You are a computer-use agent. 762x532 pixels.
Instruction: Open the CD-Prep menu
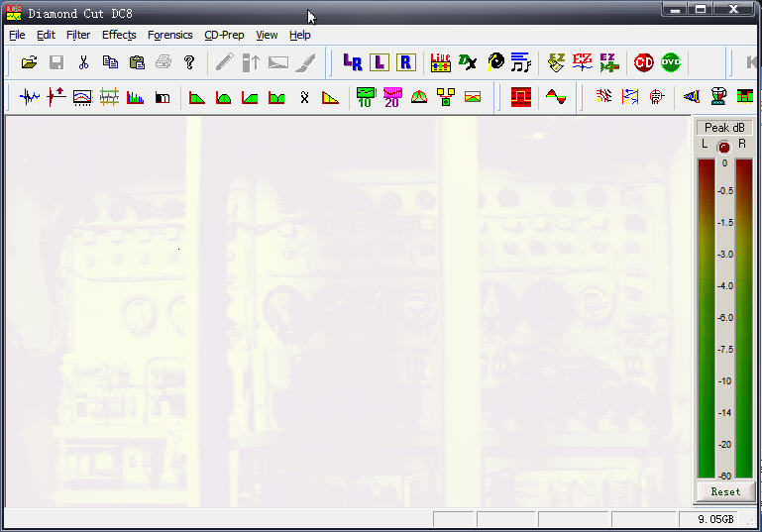[x=224, y=35]
